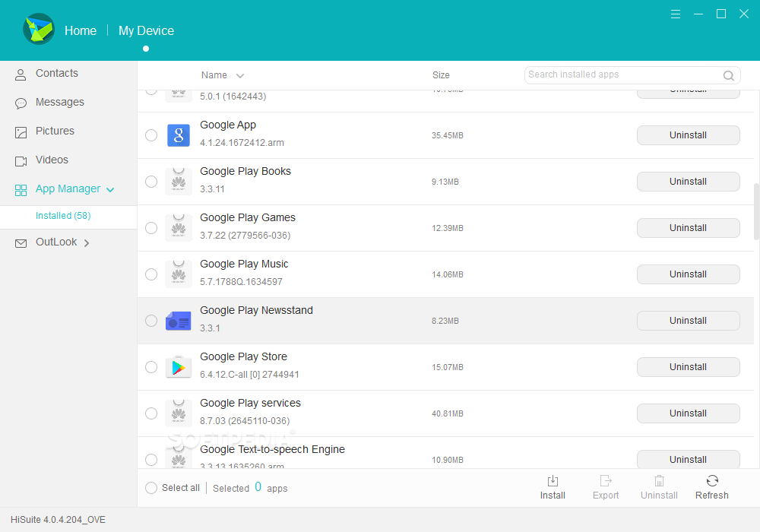Screen dimensions: 760x532
Task: Select the Google Play Books radio button
Action: [151, 182]
